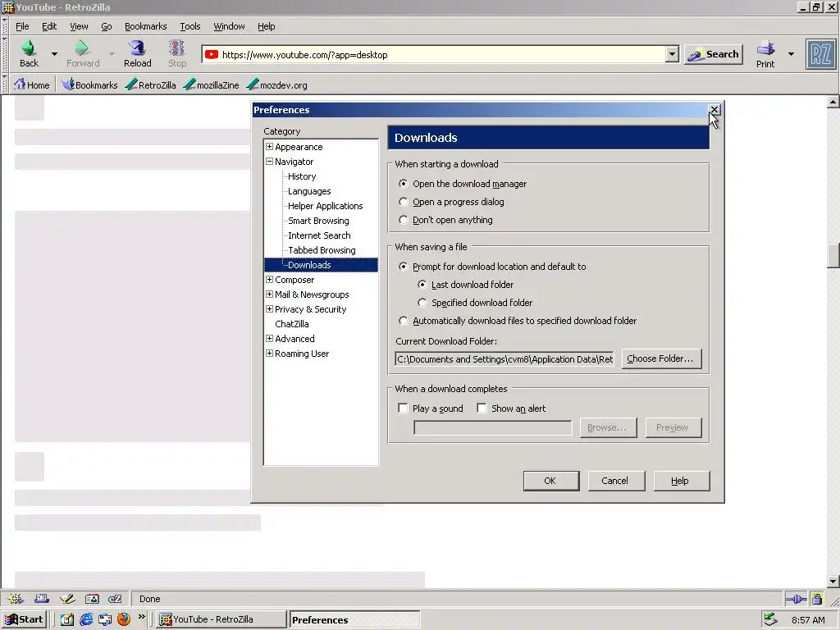Image resolution: width=840 pixels, height=630 pixels.
Task: Open the Tools menu
Action: pyautogui.click(x=189, y=26)
